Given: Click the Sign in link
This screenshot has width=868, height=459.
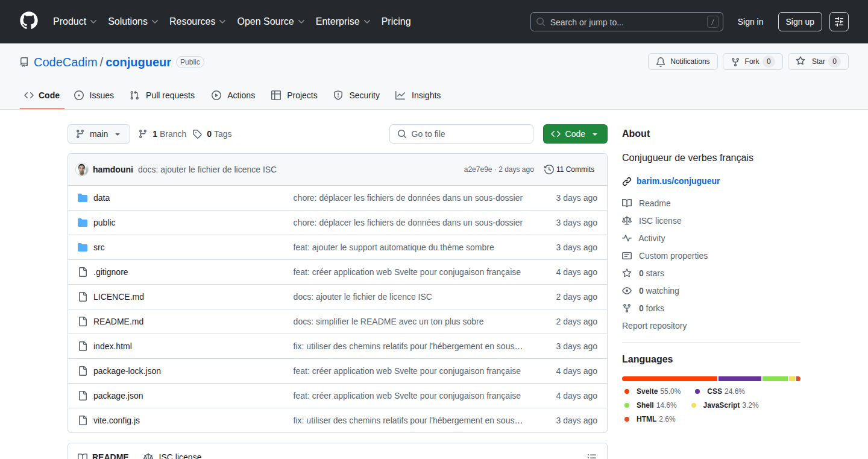Looking at the screenshot, I should click(x=750, y=22).
